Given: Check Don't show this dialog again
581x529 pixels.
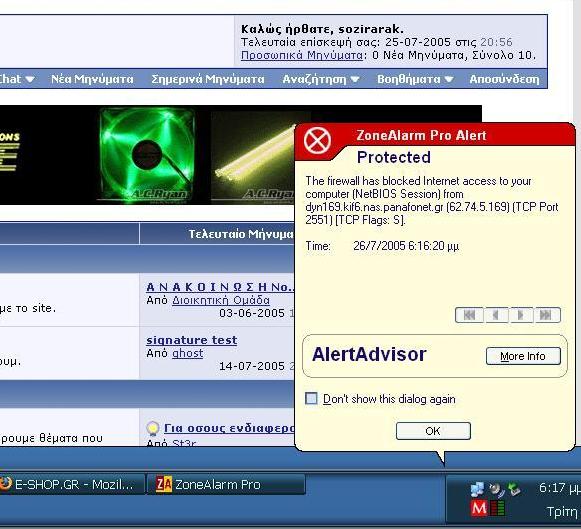Looking at the screenshot, I should point(311,399).
